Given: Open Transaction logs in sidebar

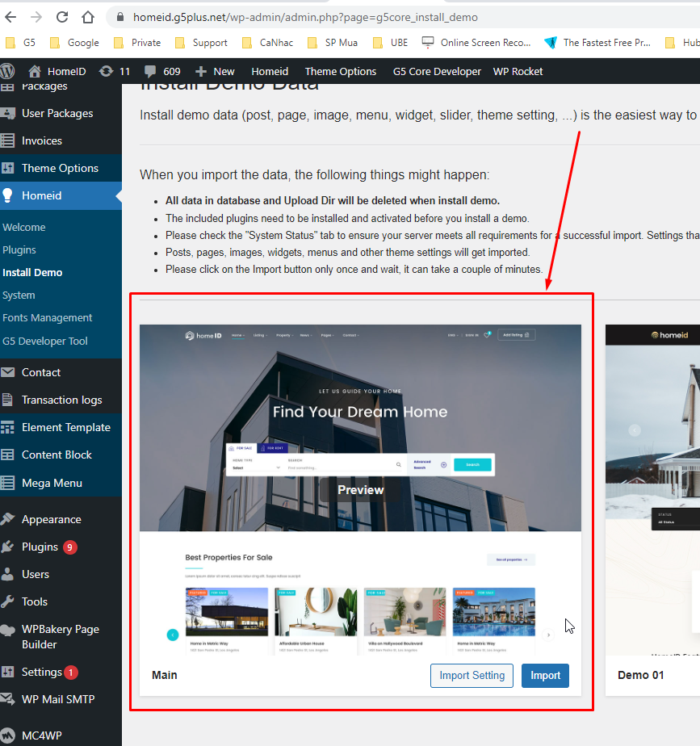Looking at the screenshot, I should coord(61,400).
